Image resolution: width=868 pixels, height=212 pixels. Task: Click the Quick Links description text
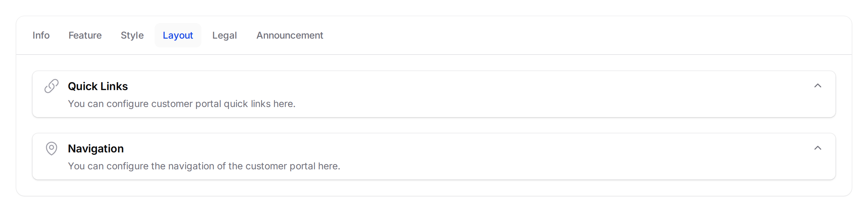click(x=181, y=104)
